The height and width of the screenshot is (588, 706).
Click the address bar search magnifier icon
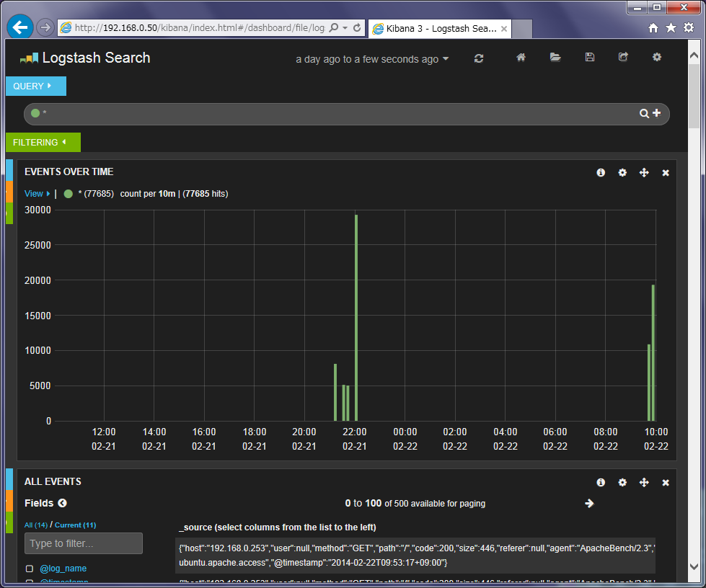point(334,28)
